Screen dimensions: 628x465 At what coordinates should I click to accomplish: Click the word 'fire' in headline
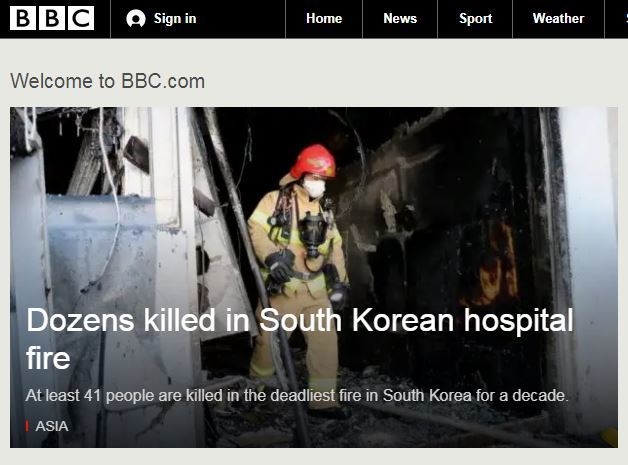coord(48,358)
